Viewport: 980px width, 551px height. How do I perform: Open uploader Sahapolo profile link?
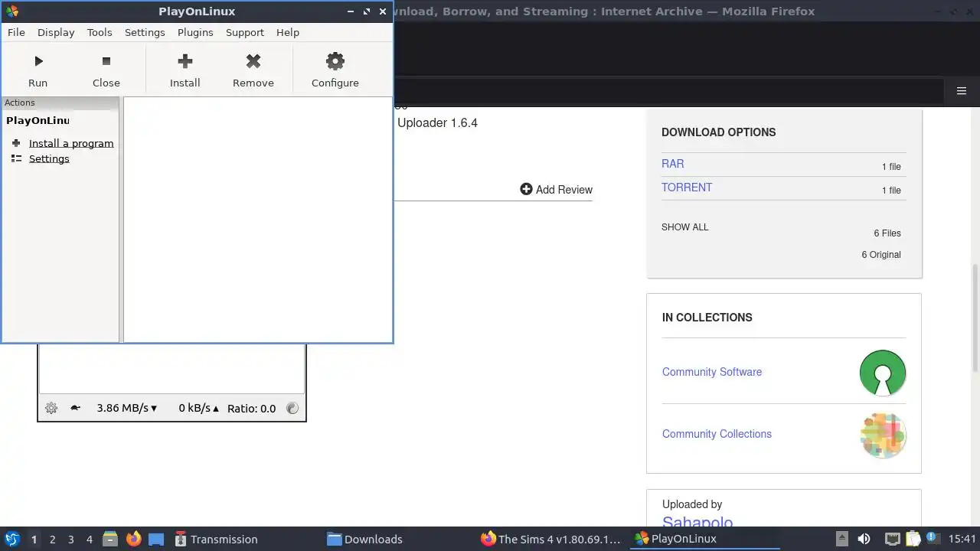click(697, 523)
